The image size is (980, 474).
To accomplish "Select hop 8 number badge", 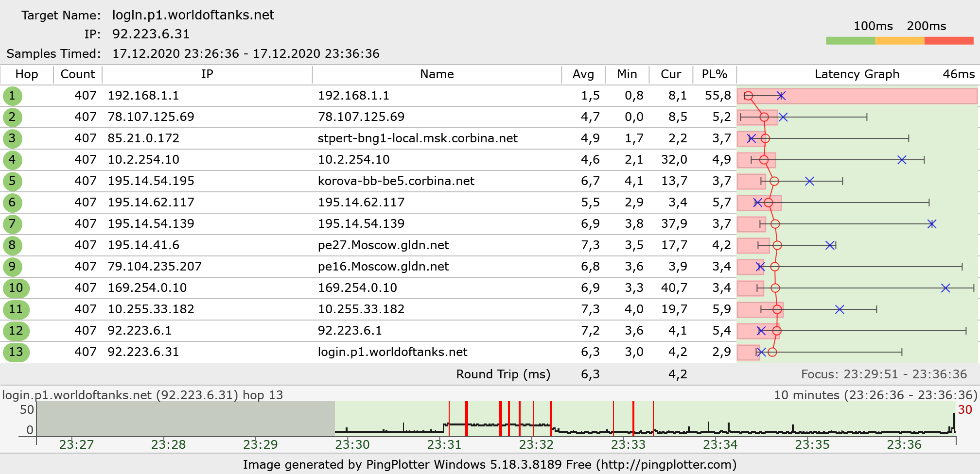I will click(x=12, y=245).
